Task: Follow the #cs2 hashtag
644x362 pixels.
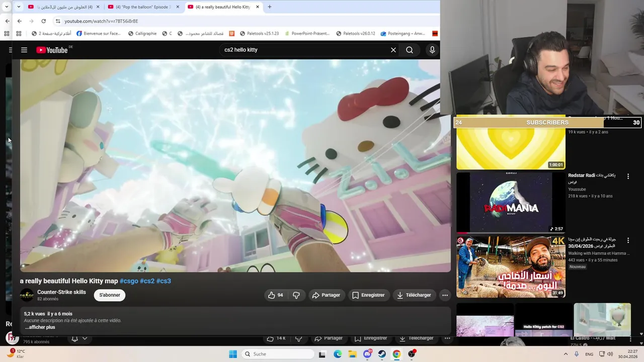Action: pyautogui.click(x=147, y=281)
